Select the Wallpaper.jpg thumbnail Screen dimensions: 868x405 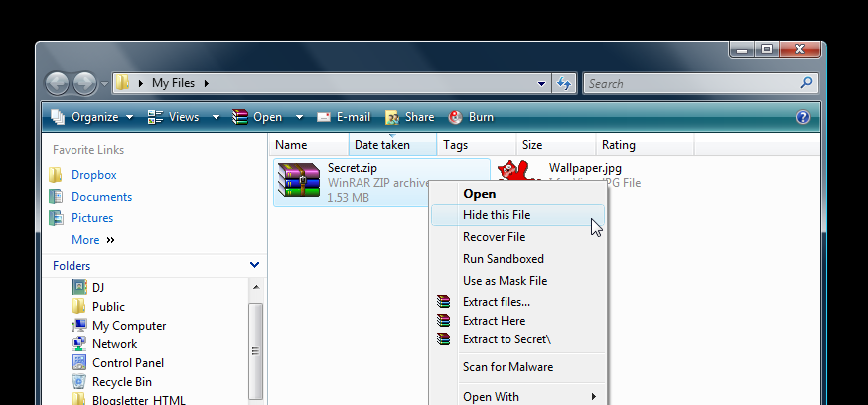pos(519,170)
